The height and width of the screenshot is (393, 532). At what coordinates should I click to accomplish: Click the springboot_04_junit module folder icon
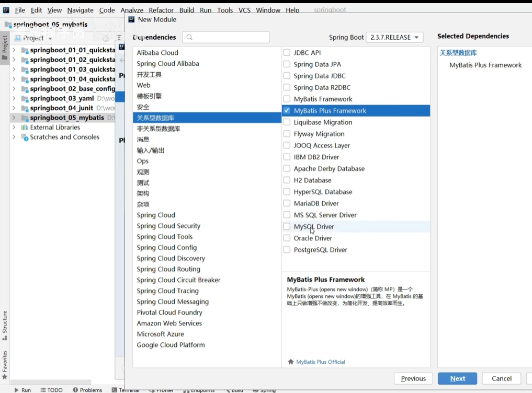tap(25, 108)
